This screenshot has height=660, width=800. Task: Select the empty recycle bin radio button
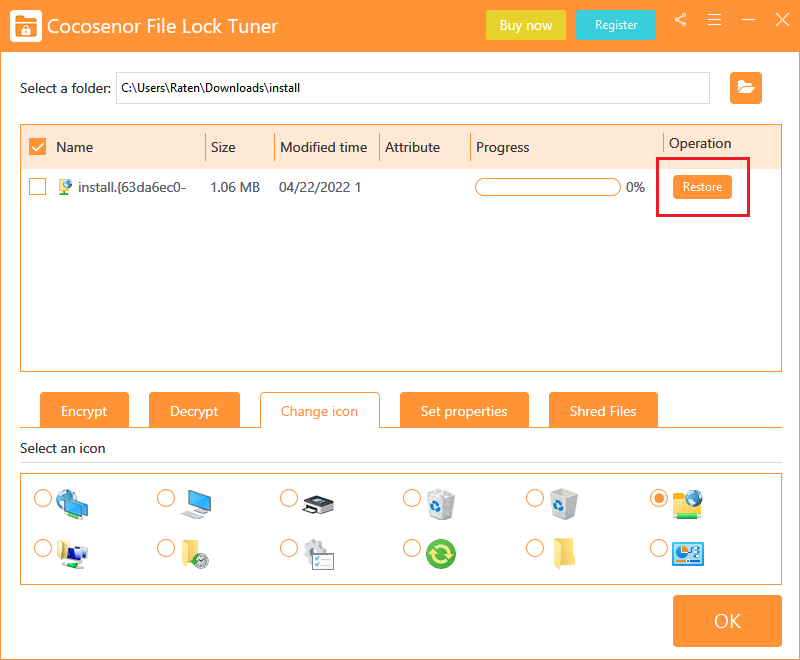point(535,498)
